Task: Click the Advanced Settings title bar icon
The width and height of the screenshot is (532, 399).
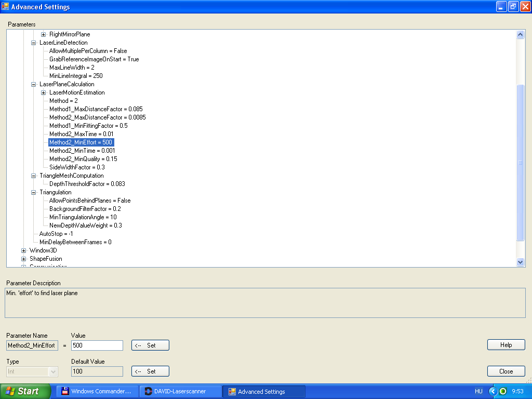Action: pyautogui.click(x=6, y=7)
